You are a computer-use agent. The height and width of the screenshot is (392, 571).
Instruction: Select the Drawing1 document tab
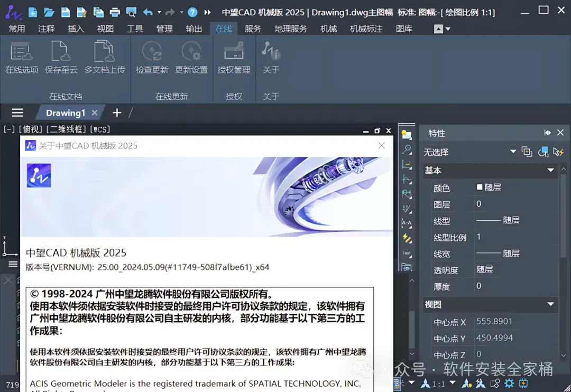tap(66, 113)
